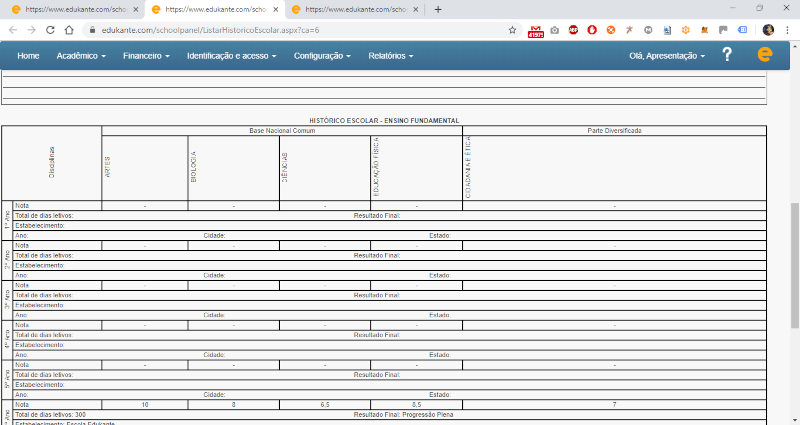Click the grade value 8,5 cell
800x425 pixels.
pyautogui.click(x=416, y=405)
